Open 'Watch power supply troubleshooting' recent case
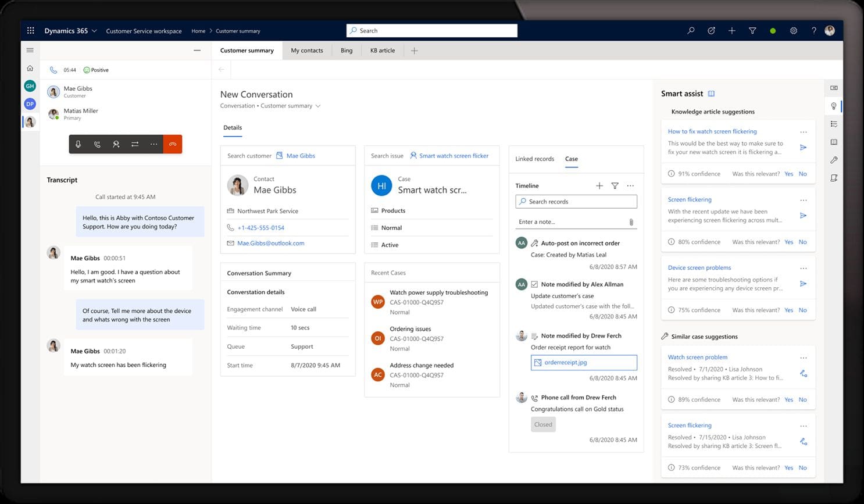This screenshot has height=504, width=864. pyautogui.click(x=439, y=292)
